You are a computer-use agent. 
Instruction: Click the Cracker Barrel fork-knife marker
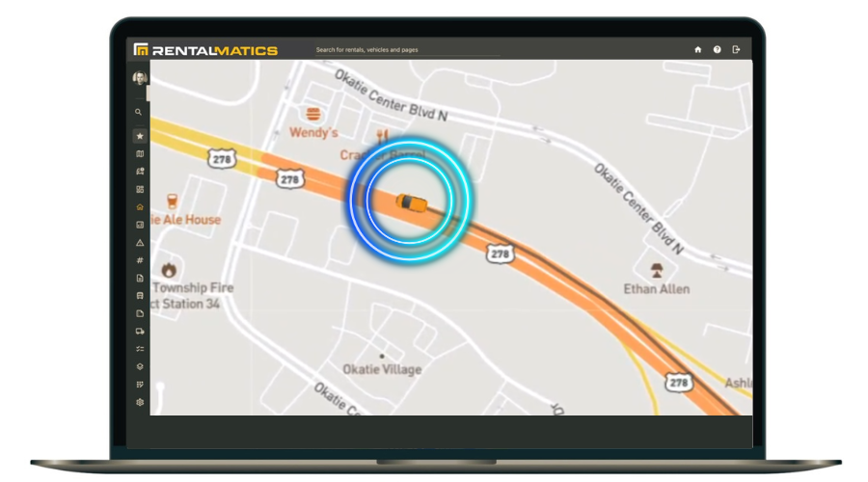[x=383, y=136]
